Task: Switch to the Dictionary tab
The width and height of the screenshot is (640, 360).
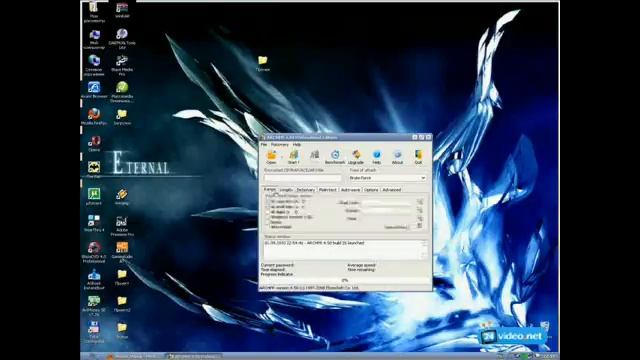Action: [306, 190]
